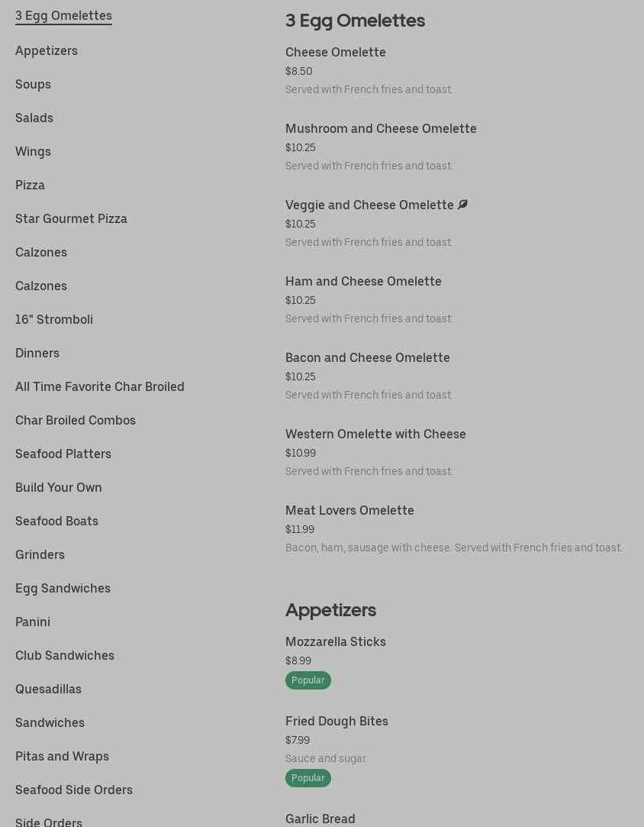Click the Popular badge under Mozzarella Sticks
This screenshot has width=644, height=827.
(308, 680)
